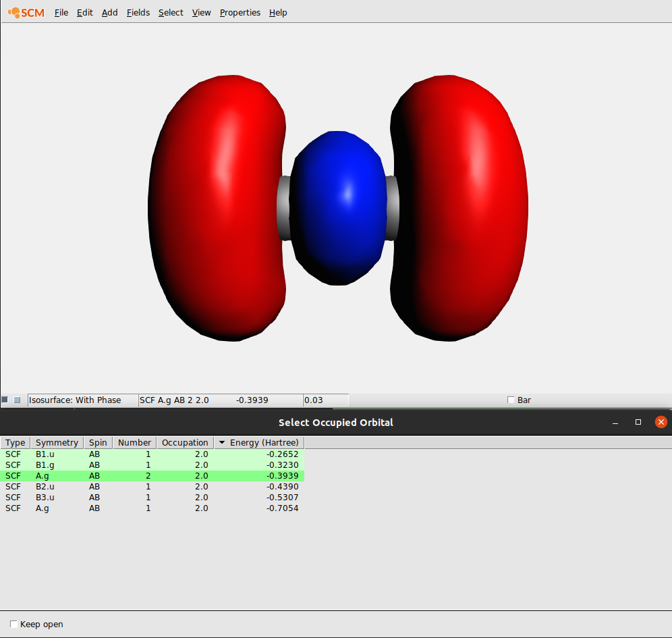Check the Keep open option

click(13, 624)
